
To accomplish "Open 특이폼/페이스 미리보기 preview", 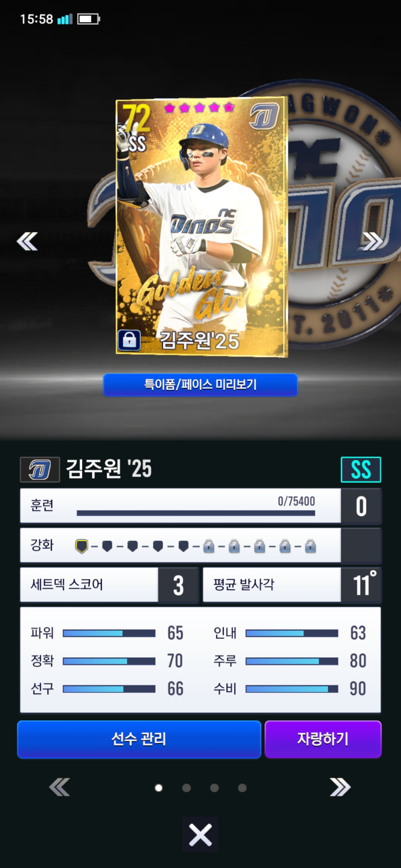I will pyautogui.click(x=200, y=385).
